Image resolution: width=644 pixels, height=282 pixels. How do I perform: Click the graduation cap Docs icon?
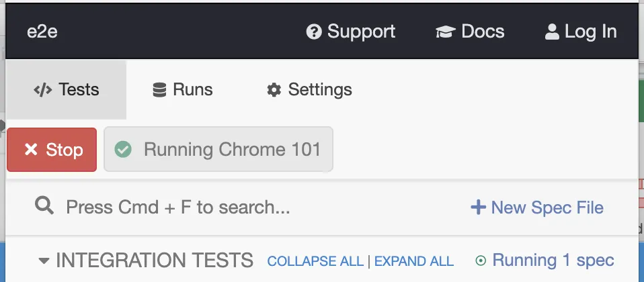(x=446, y=32)
